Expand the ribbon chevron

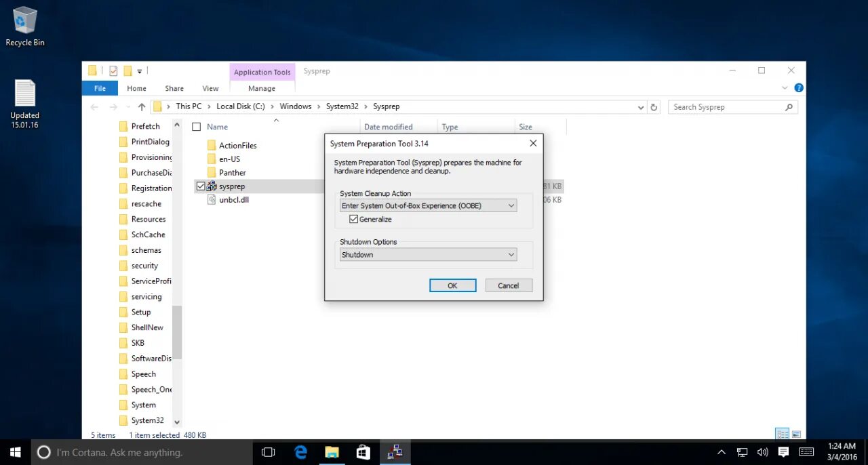786,88
